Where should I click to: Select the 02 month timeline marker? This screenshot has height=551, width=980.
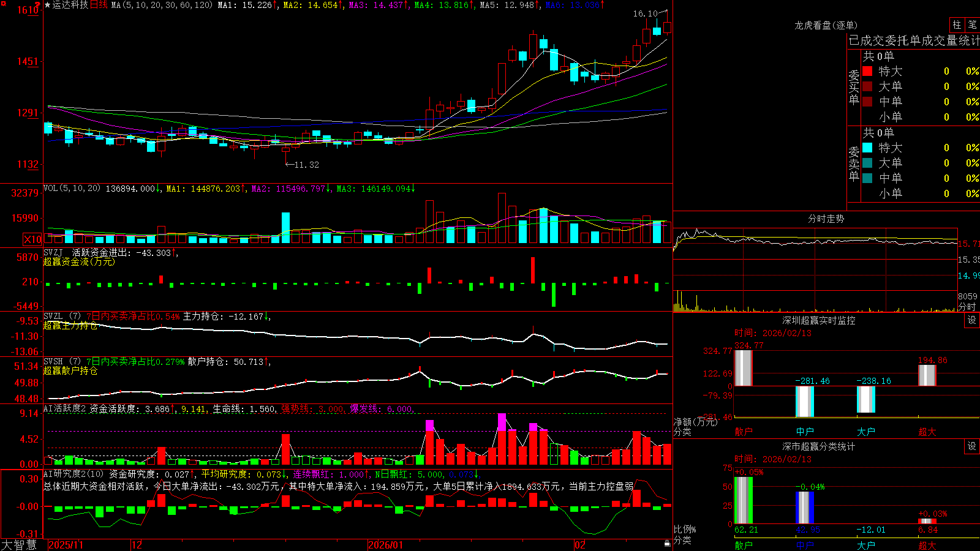coord(579,545)
